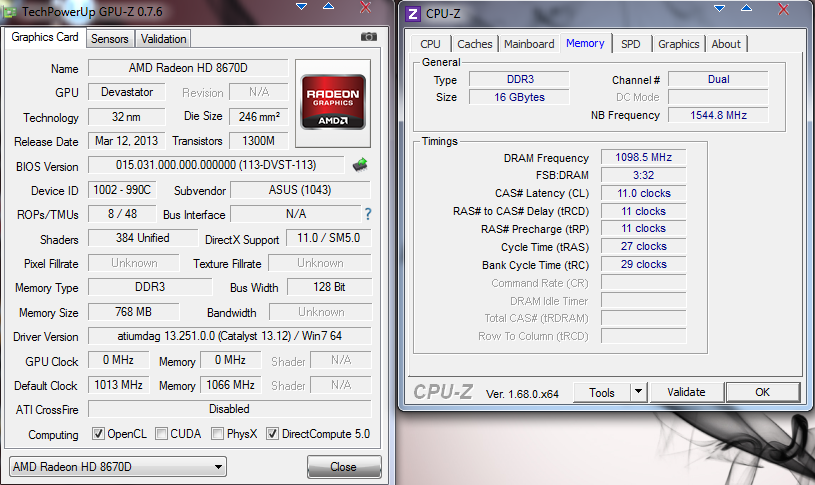815x485 pixels.
Task: Click the Cycle Time tRAS value 27 clocks
Action: point(643,246)
